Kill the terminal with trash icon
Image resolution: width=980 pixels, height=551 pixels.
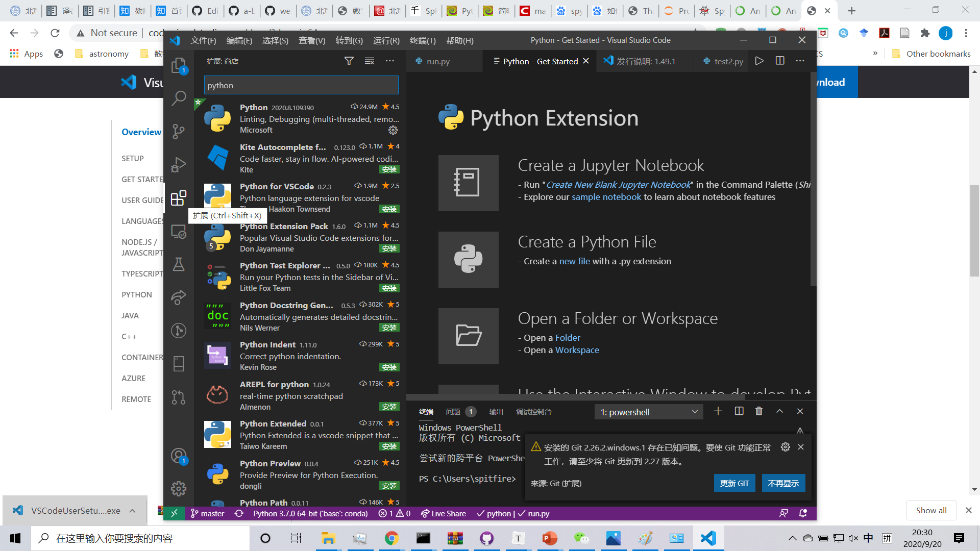[x=759, y=412]
